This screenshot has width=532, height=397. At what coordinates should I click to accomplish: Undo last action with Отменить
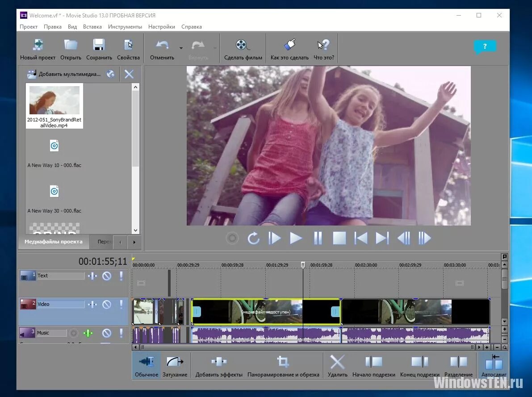(x=162, y=49)
